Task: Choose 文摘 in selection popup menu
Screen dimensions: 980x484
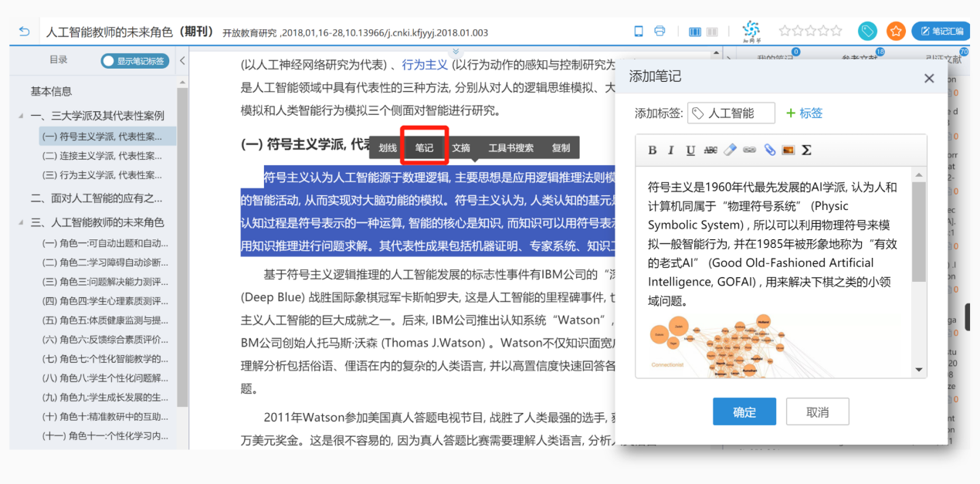Action: coord(461,147)
